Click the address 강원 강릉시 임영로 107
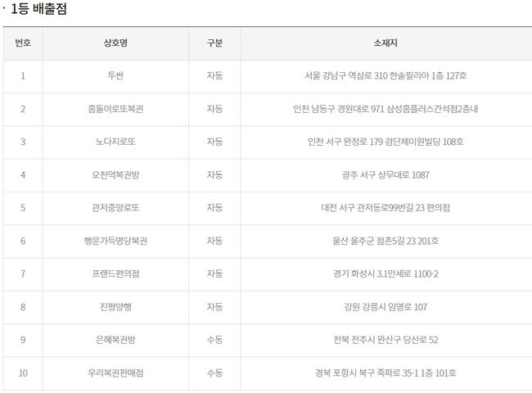 point(385,307)
